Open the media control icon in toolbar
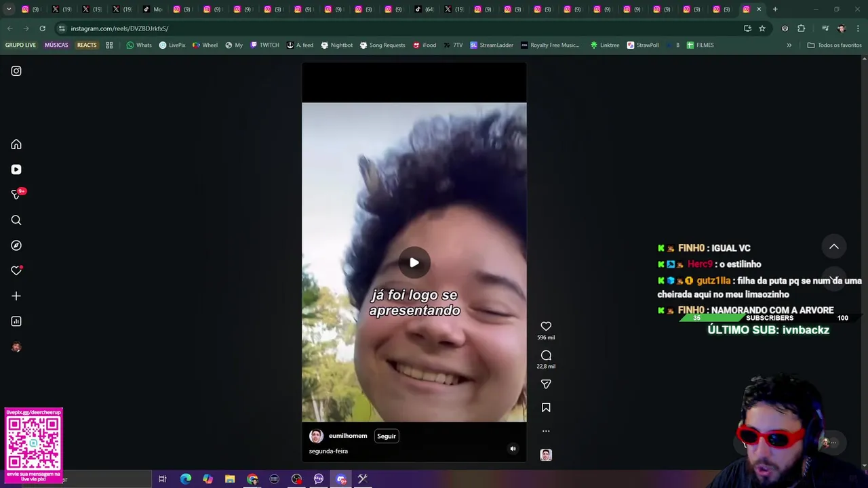 click(825, 28)
